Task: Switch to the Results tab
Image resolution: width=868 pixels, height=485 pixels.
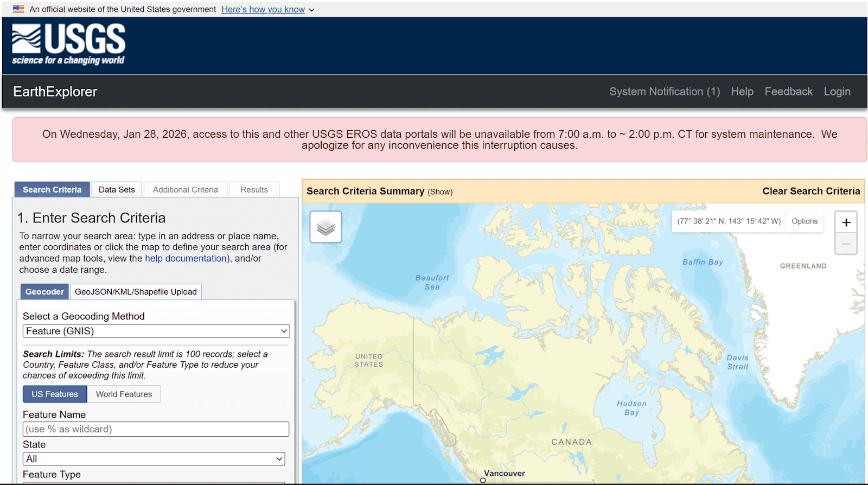Action: 254,189
